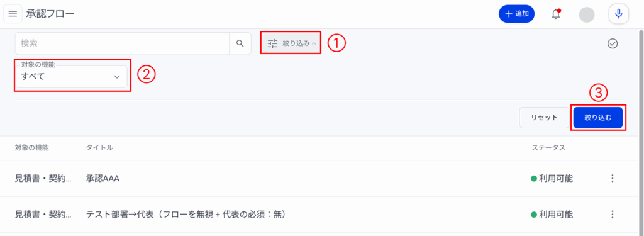
Task: Open the テスト部署→代表 approval flow row
Action: tap(322, 215)
